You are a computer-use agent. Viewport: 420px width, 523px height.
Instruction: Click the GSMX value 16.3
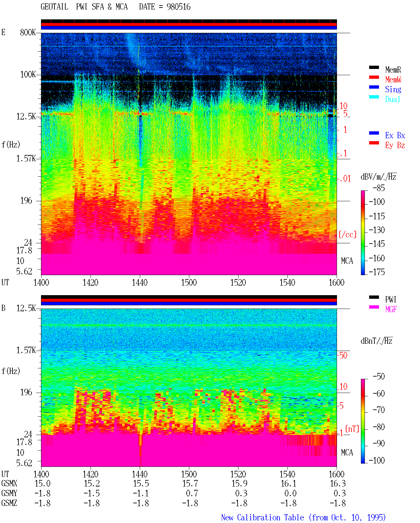338,484
